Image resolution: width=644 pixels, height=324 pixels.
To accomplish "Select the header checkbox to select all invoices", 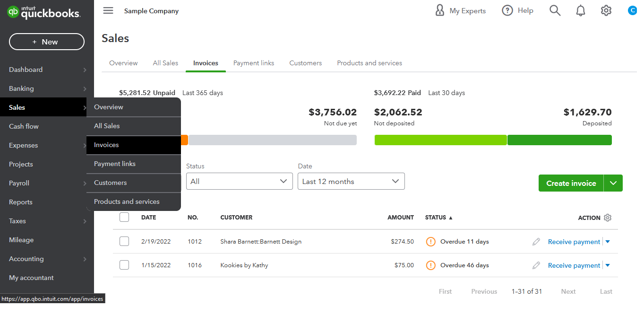I will point(124,217).
